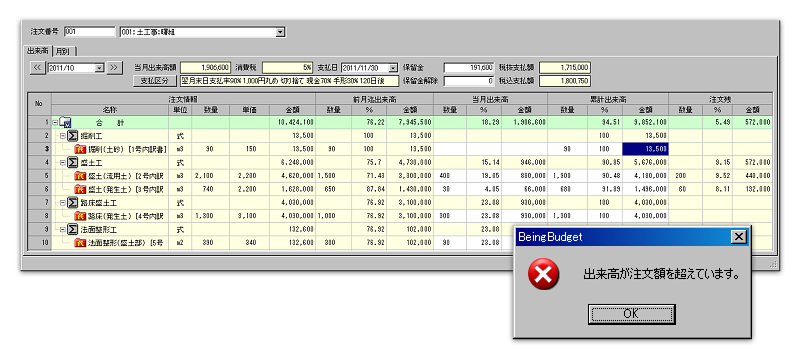This screenshot has width=800, height=361.
Task: Click the 保留金解除 field showing 0
Action: tap(468, 81)
